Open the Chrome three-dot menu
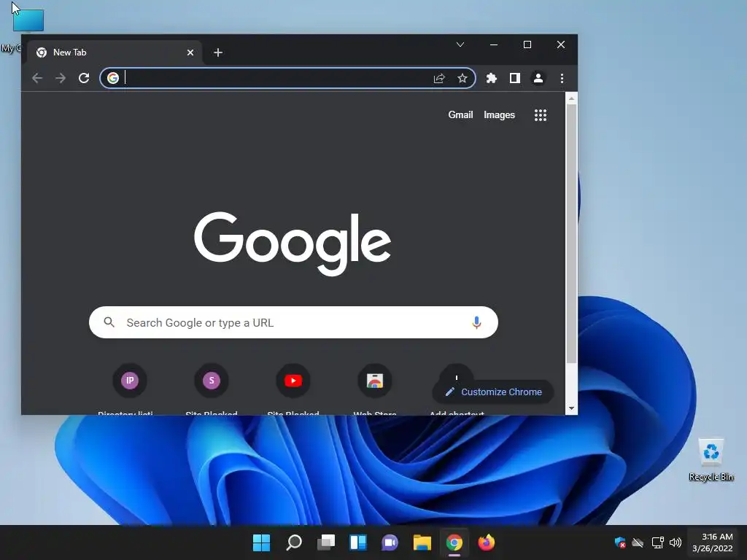This screenshot has height=560, width=747. pos(562,78)
